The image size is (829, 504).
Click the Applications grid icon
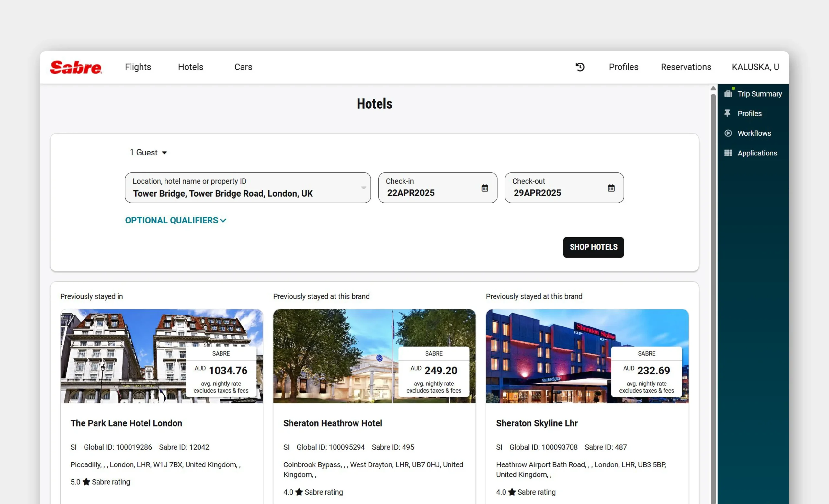728,153
